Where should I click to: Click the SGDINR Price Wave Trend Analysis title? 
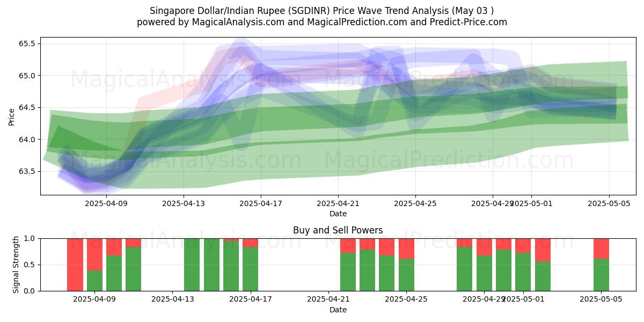point(322,11)
